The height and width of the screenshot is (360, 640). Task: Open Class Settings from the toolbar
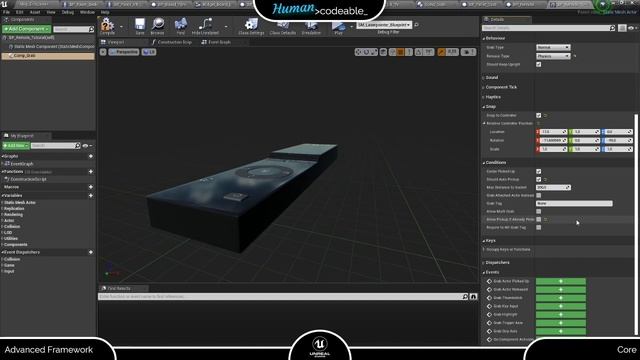click(x=251, y=25)
